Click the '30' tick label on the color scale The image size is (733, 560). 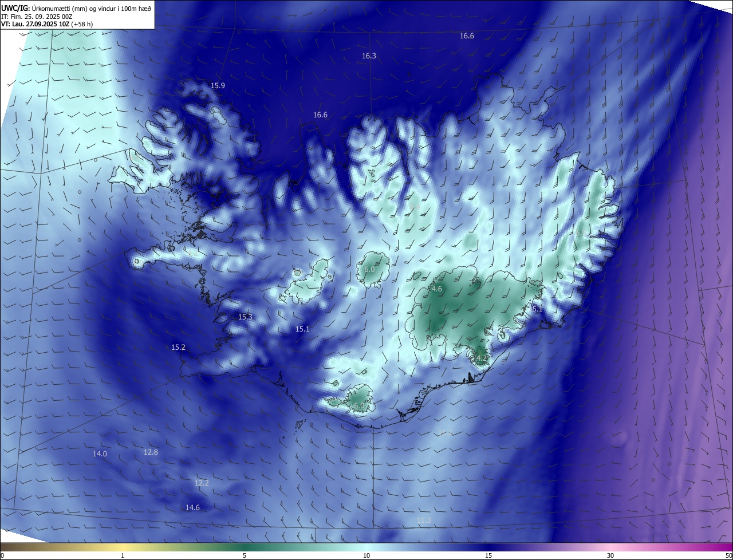[x=610, y=555]
